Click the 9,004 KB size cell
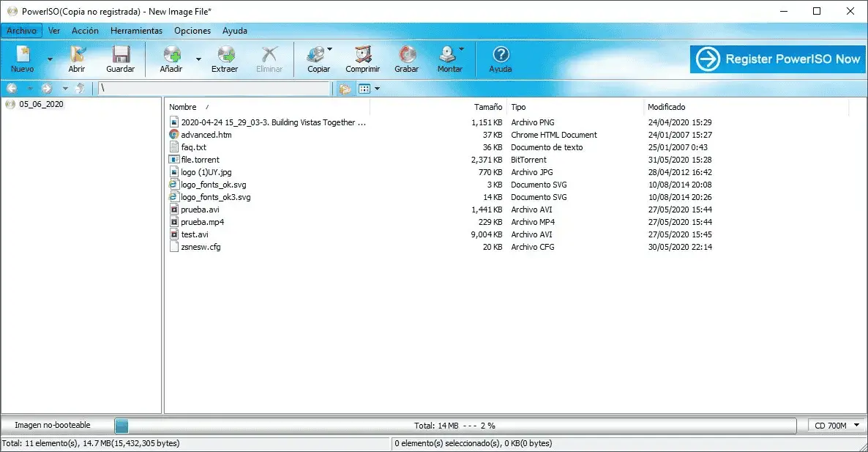 487,234
